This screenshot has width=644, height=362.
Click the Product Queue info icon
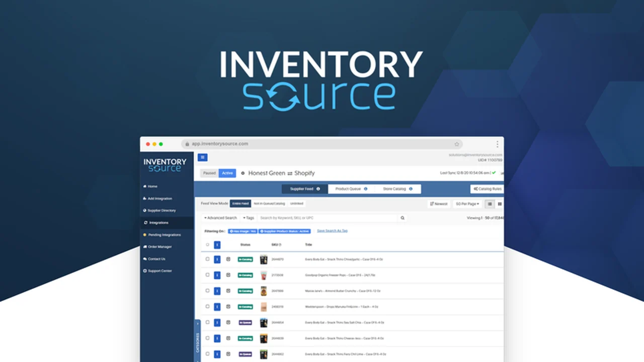[365, 189]
